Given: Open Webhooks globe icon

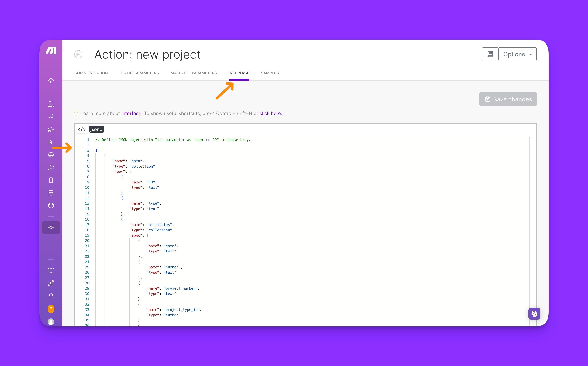Looking at the screenshot, I should pos(51,155).
